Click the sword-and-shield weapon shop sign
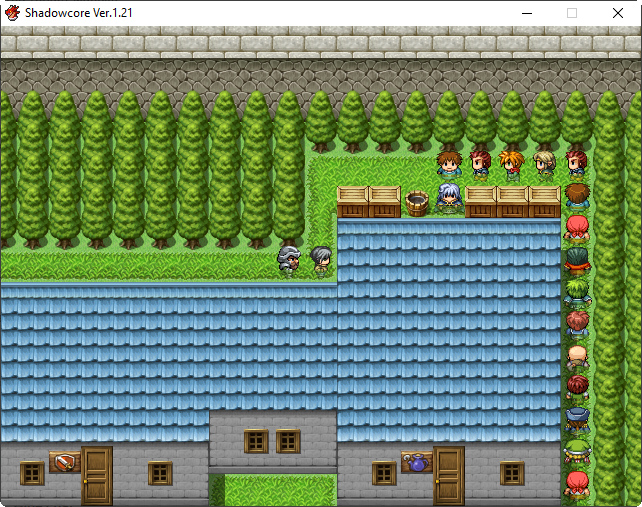The width and height of the screenshot is (642, 507). [x=64, y=462]
